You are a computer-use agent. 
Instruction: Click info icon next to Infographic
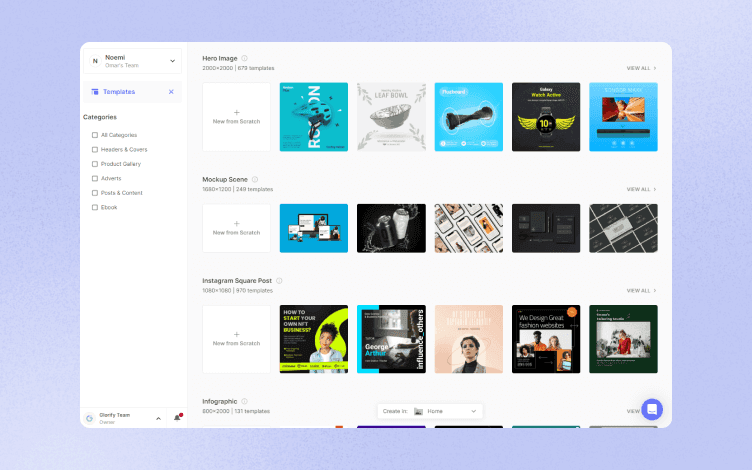244,401
